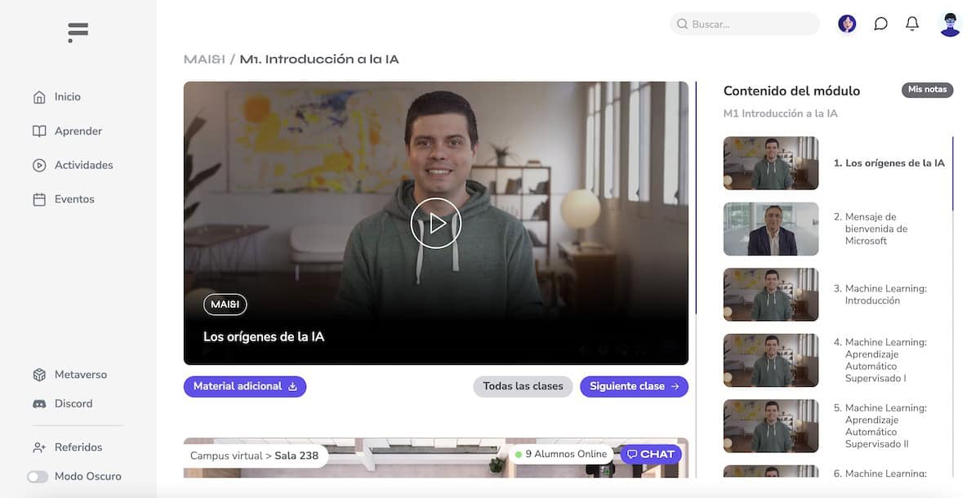Open the chat bubble icon in top bar

880,24
